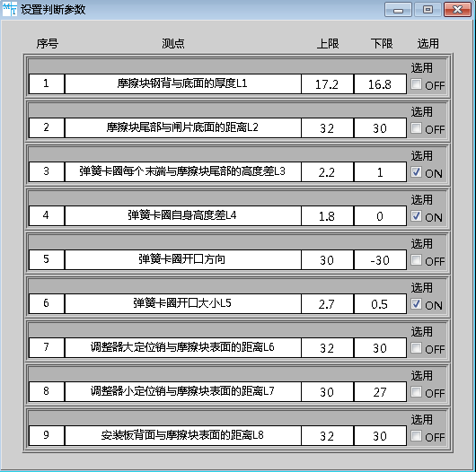Viewport: 476px width, 472px height.
Task: Uncheck the ON checkbox for row 4 L4
Action: pos(416,216)
